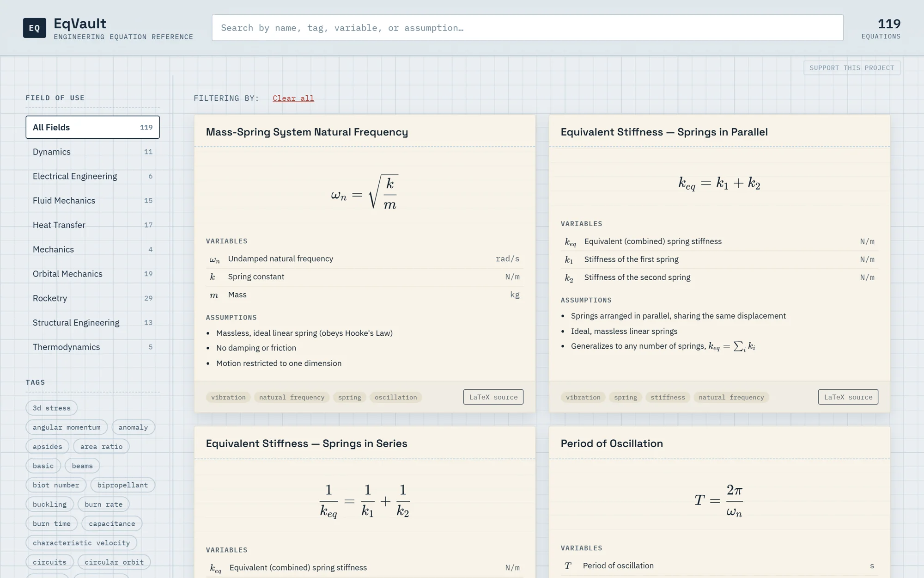Select the Undamped natural frequency variable row
This screenshot has height=578, width=924.
365,259
